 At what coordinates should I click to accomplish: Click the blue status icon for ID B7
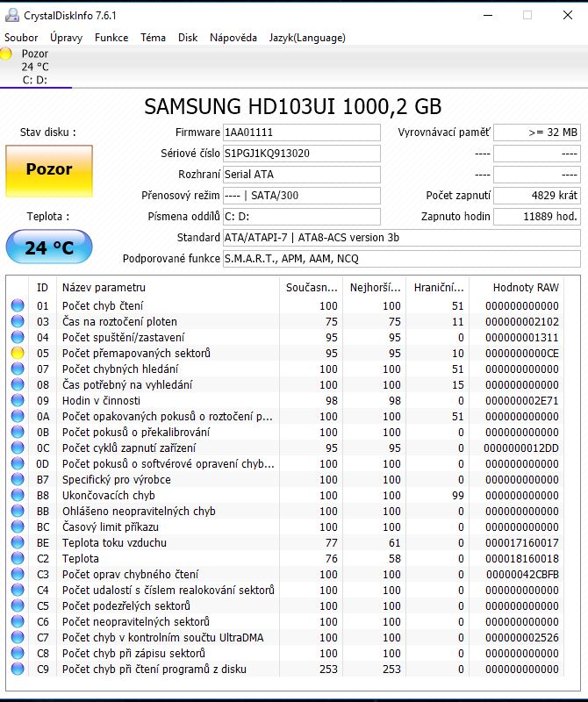[18, 479]
